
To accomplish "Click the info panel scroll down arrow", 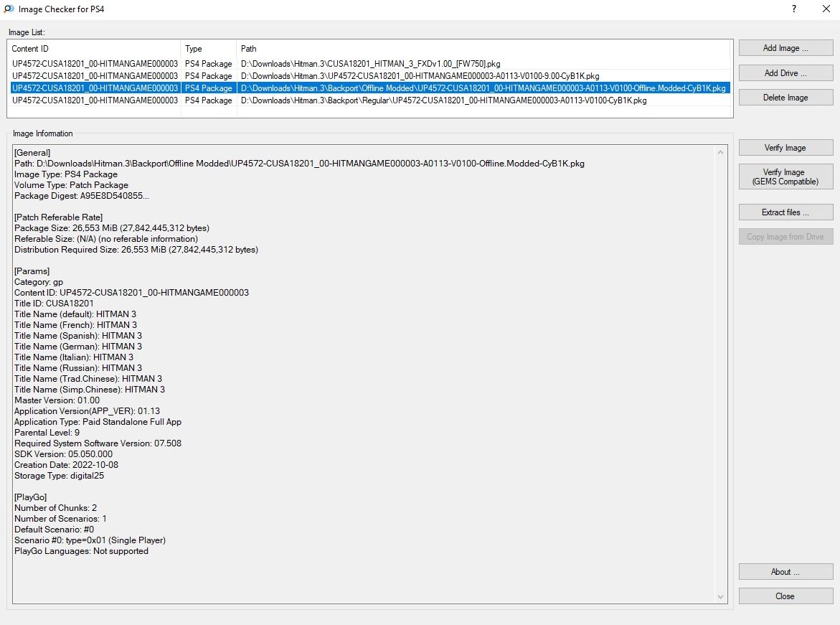I will coord(721,596).
